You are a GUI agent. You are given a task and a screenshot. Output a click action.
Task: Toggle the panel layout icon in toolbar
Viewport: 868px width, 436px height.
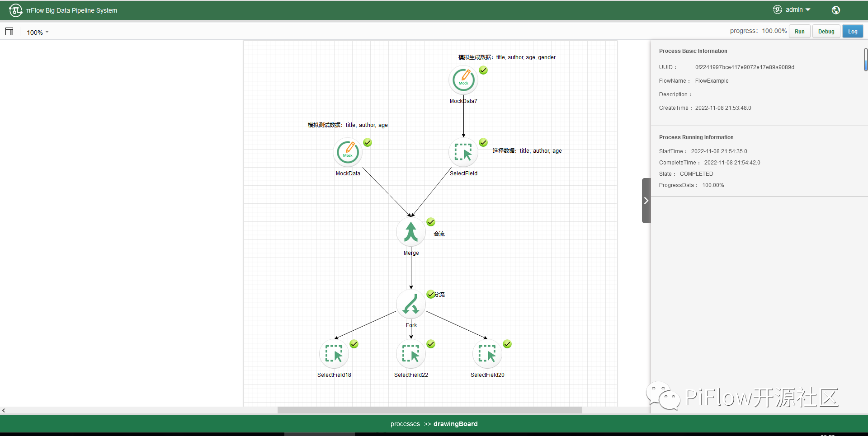[9, 32]
